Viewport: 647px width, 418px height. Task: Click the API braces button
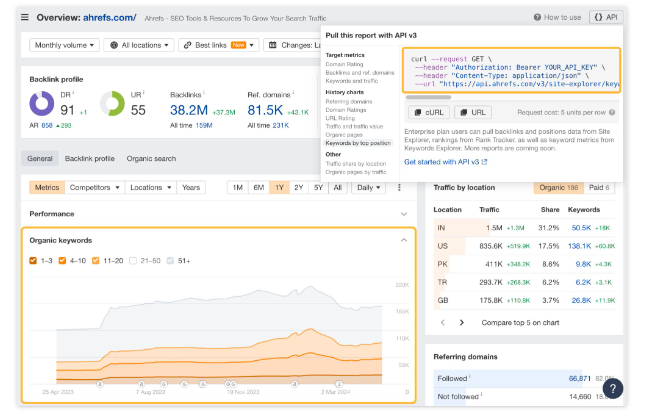(605, 17)
